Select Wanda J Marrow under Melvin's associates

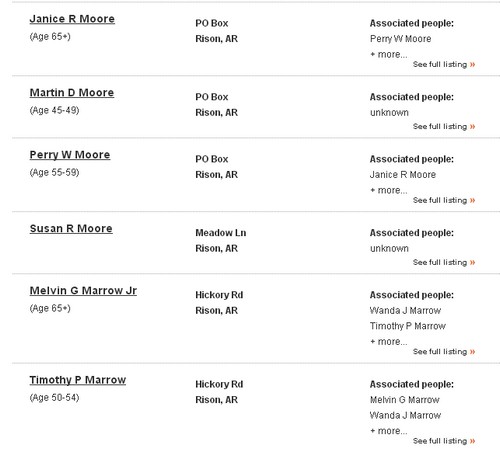[405, 311]
